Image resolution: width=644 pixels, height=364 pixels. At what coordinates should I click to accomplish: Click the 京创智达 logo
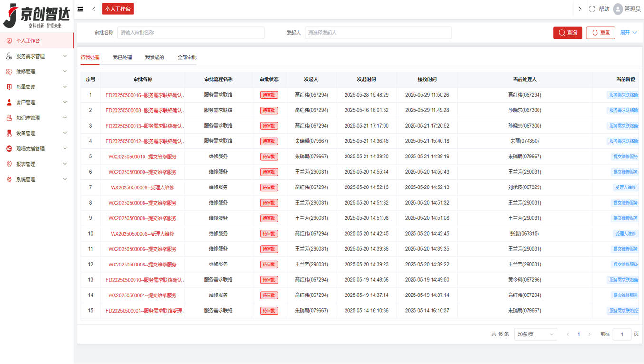pos(37,15)
